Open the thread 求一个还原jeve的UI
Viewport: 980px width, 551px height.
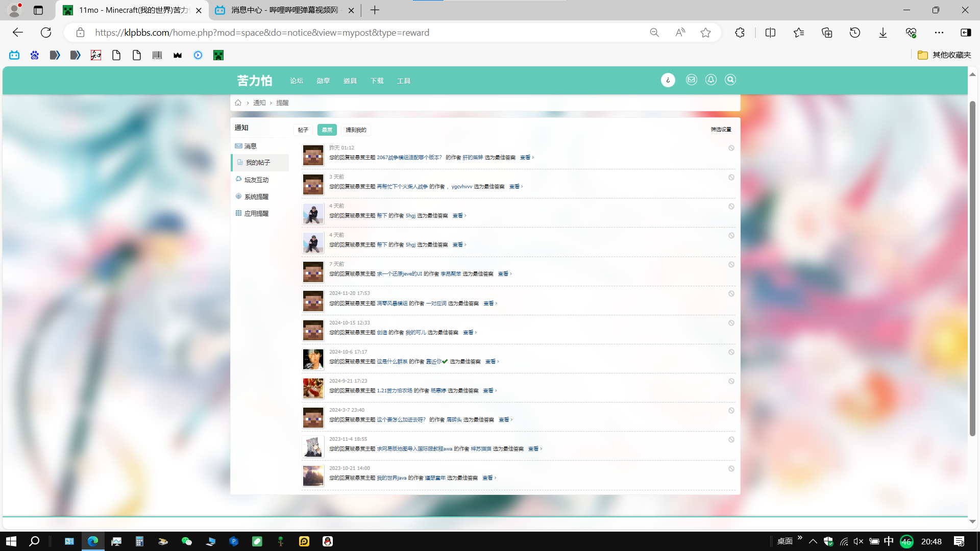click(400, 273)
